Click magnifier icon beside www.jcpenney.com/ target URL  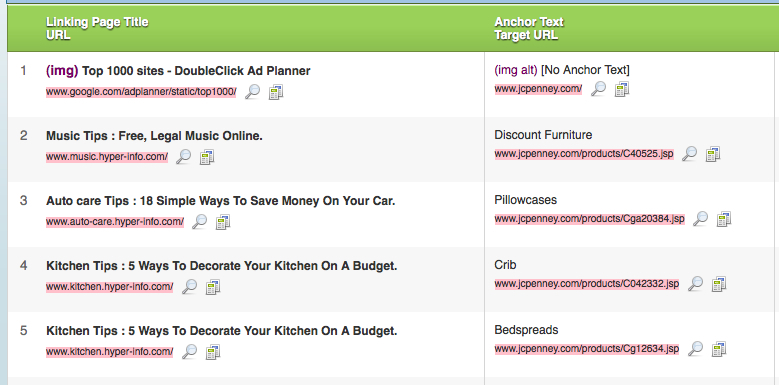pyautogui.click(x=598, y=89)
